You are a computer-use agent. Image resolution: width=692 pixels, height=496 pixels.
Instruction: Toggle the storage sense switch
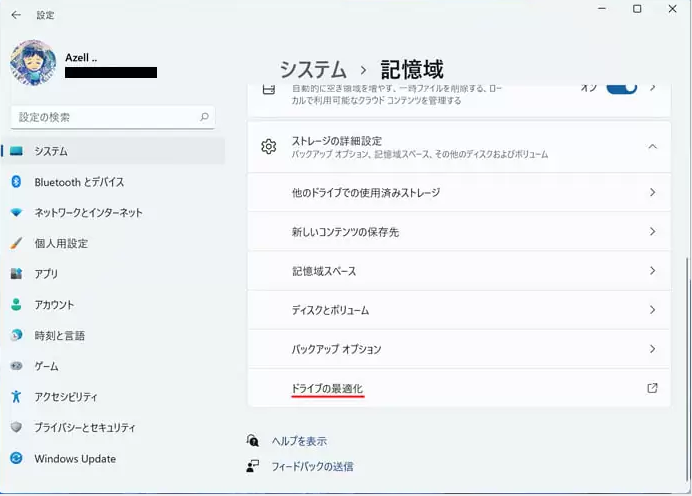click(621, 88)
